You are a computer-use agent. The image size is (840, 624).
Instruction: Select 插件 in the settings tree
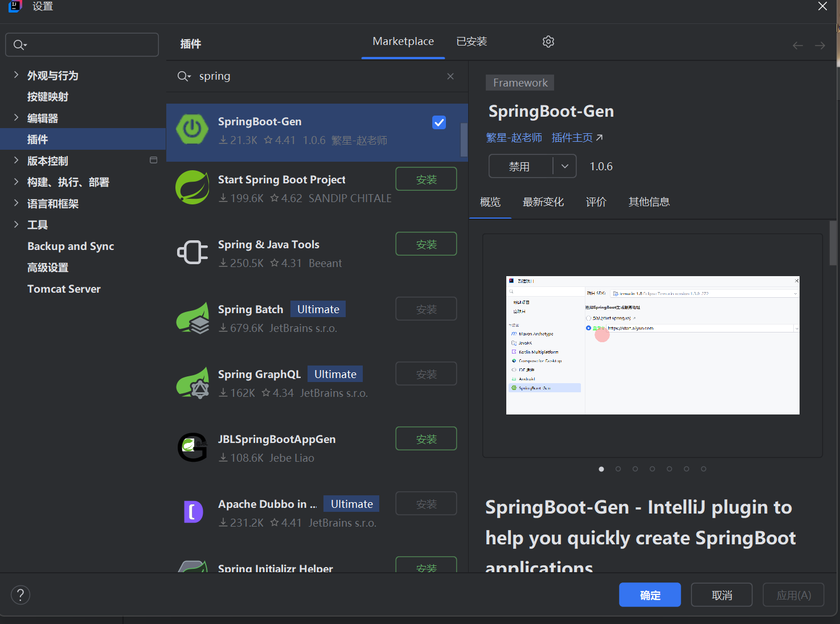point(83,139)
